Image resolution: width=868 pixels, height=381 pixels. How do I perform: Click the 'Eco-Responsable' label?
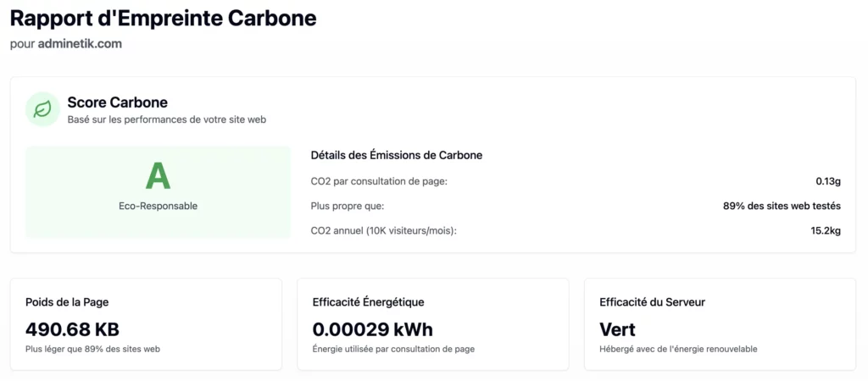(x=158, y=207)
